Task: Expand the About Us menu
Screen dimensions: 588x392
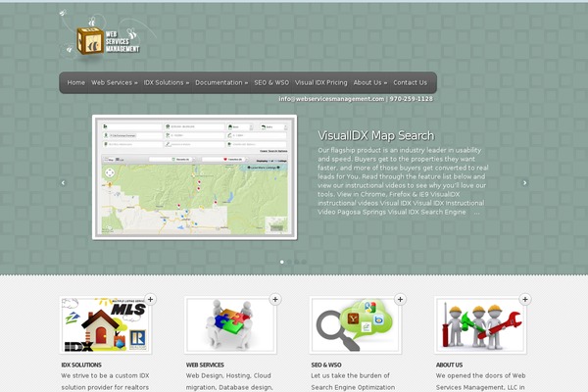Action: 370,82
